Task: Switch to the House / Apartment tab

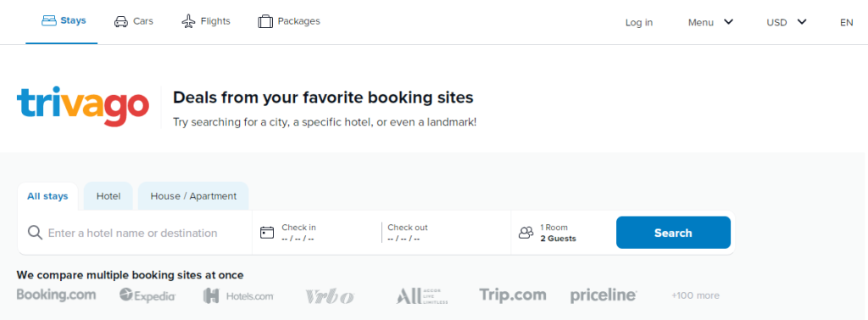Action: [193, 196]
